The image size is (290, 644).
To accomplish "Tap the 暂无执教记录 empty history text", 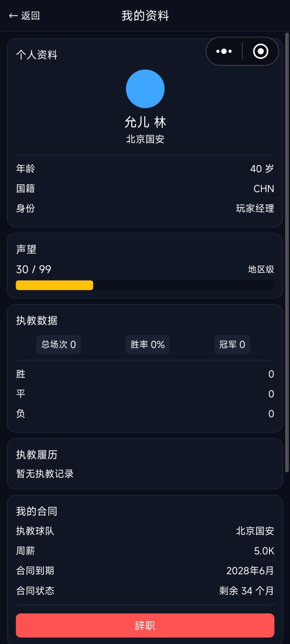I will [x=45, y=474].
